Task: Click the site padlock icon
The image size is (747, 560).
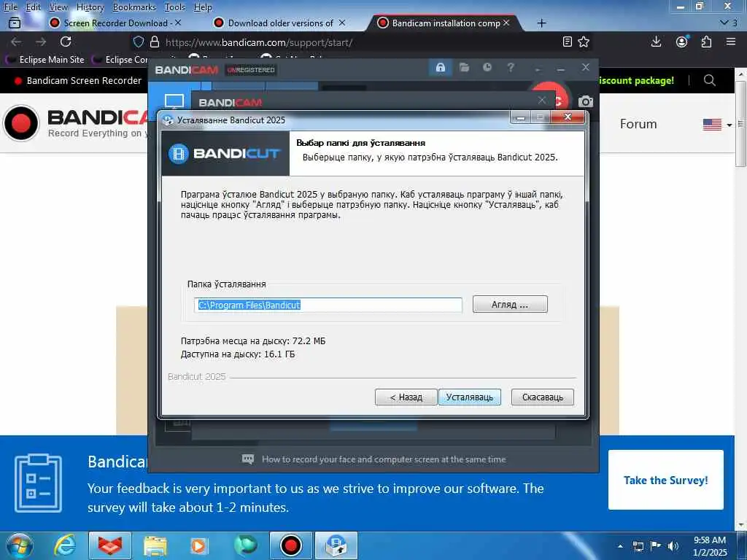Action: point(155,42)
